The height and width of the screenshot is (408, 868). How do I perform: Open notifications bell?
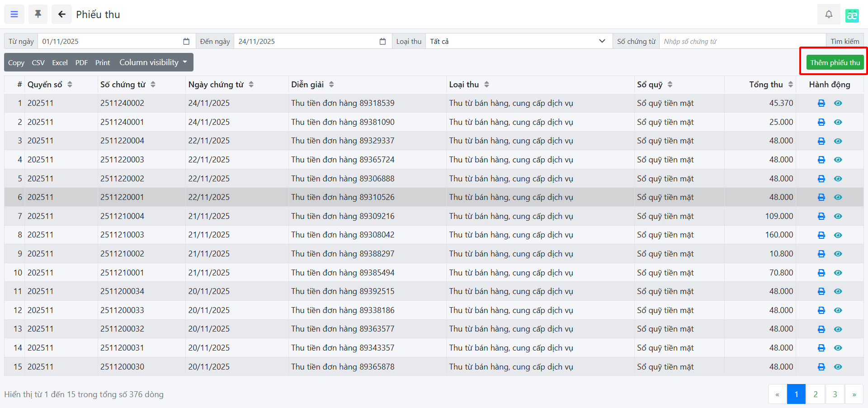pos(828,14)
